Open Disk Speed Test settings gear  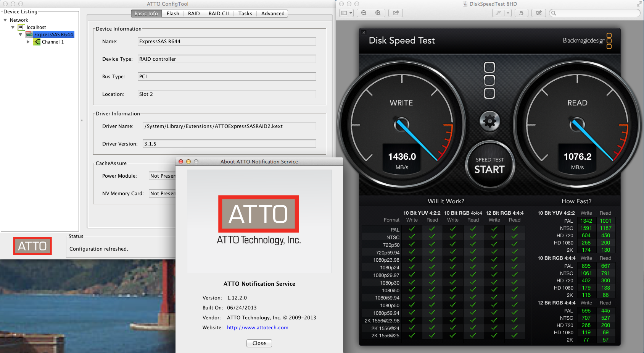[x=490, y=121]
